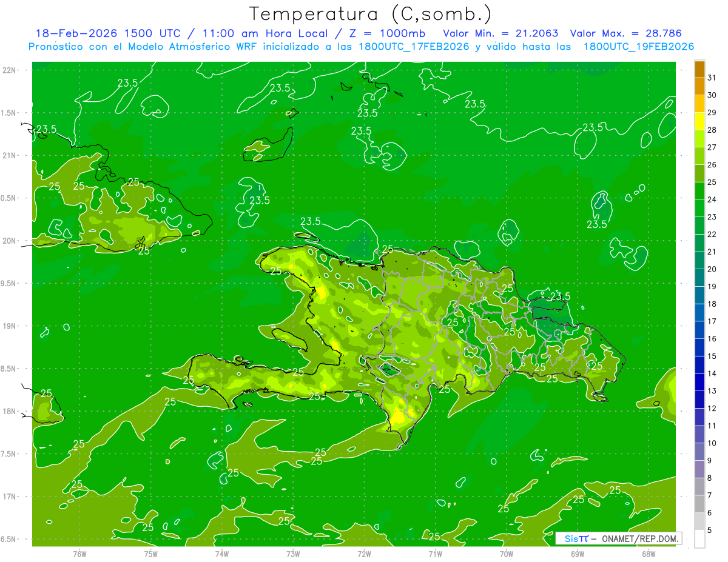Click the "20N" latitude axis label

[10, 241]
